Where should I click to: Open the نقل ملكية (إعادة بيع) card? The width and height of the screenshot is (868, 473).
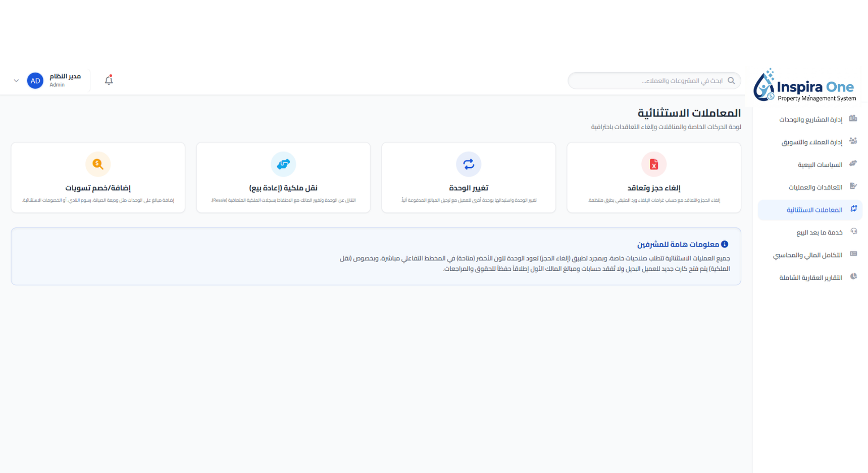(x=283, y=178)
